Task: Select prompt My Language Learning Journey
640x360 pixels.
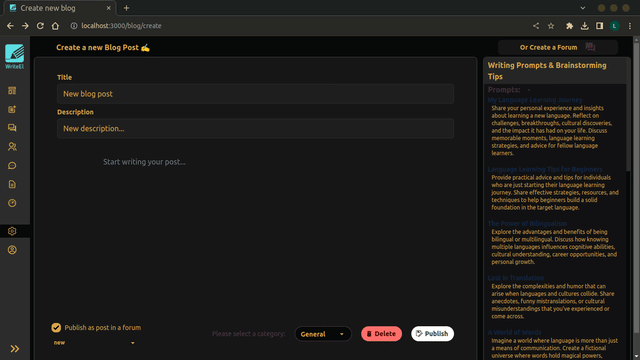Action: coord(535,100)
